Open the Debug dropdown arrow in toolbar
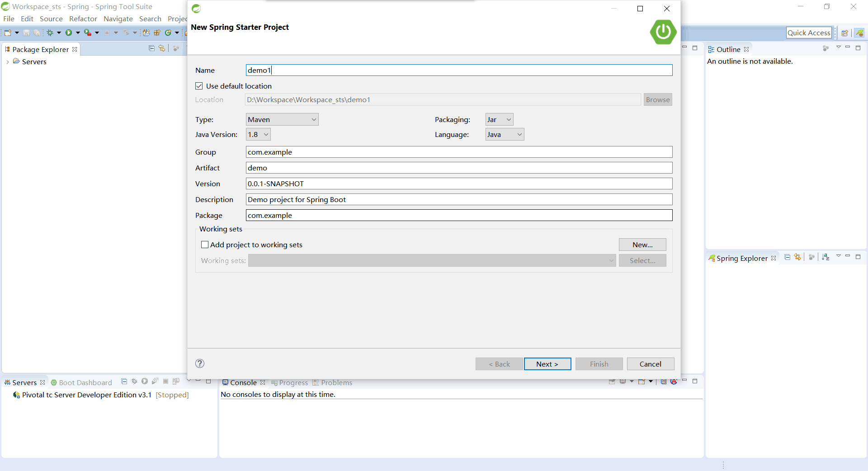The image size is (868, 471). [x=59, y=33]
